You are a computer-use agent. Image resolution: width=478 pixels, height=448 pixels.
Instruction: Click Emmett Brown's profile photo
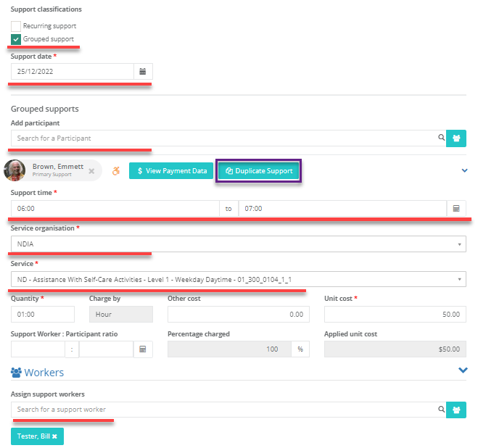click(x=15, y=170)
